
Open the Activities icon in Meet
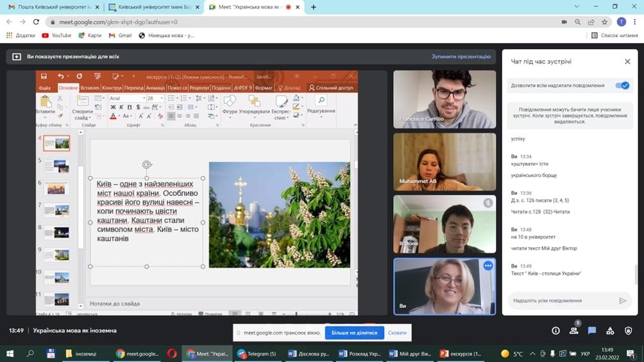click(610, 331)
